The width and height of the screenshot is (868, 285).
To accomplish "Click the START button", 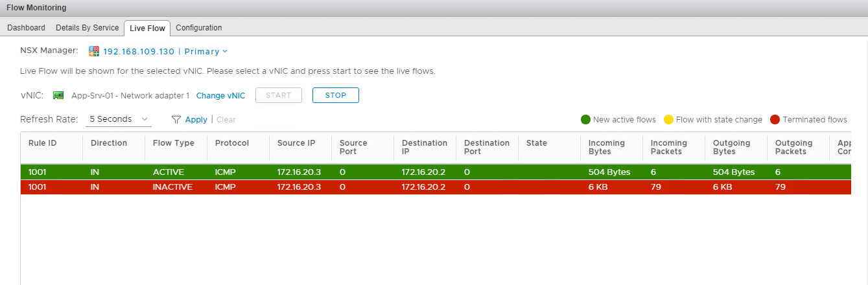I will (x=279, y=95).
